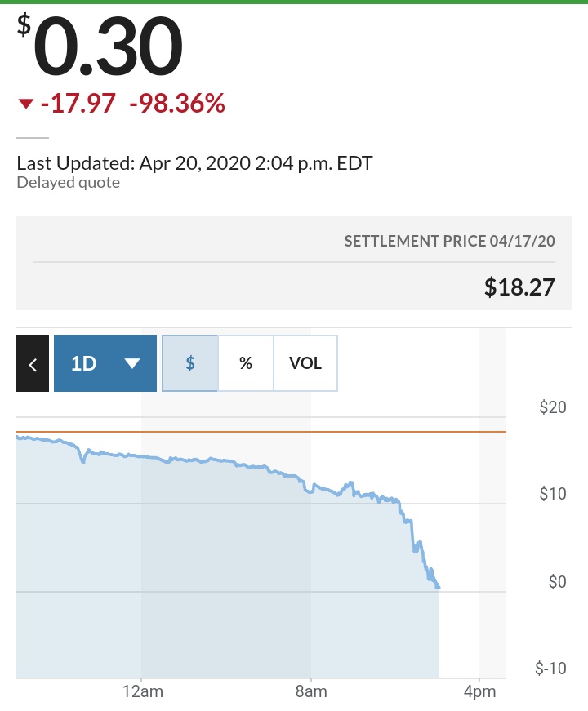Screen dimensions: 588x711
Task: Click the $-10 price axis label
Action: (551, 669)
